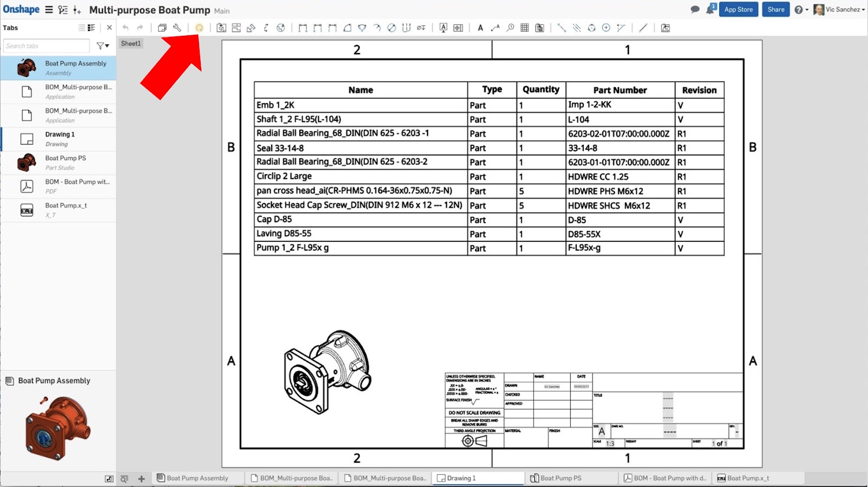Select BOM - Boat Pump PDF entry in panel

coord(58,187)
